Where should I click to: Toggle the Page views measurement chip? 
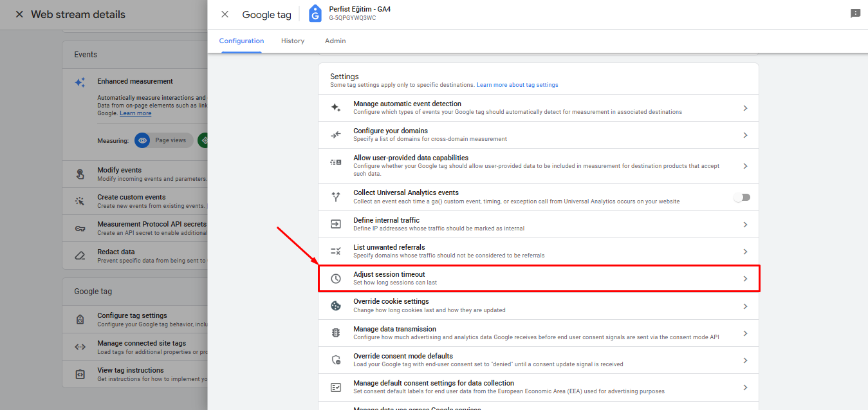[163, 140]
